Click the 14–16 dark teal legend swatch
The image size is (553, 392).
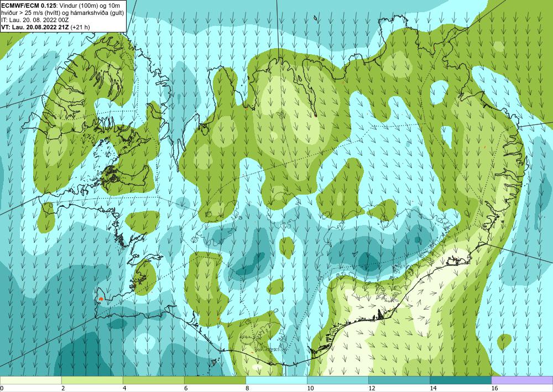[461, 380]
